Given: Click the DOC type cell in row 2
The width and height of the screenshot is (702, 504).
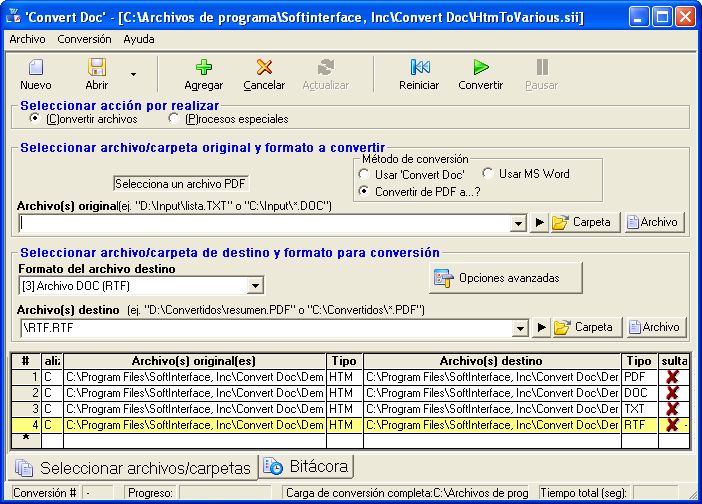Looking at the screenshot, I should pos(640,393).
